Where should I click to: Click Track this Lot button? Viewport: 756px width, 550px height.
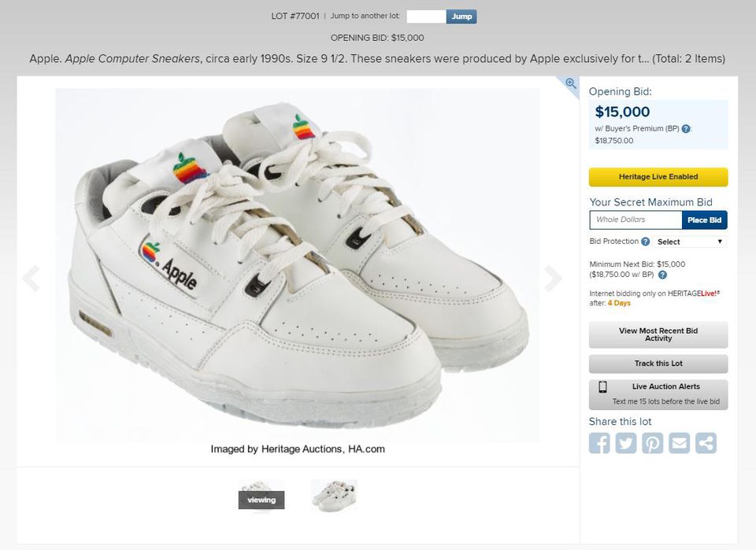(658, 364)
